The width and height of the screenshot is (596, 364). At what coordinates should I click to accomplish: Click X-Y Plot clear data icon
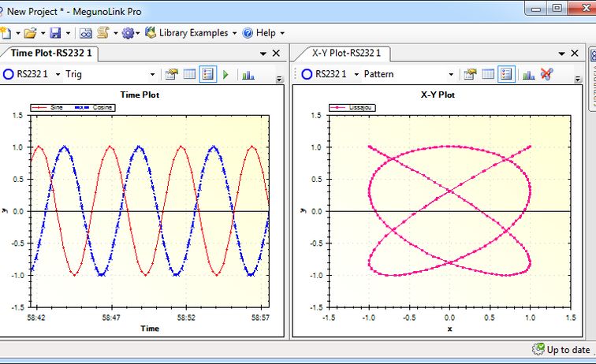546,74
